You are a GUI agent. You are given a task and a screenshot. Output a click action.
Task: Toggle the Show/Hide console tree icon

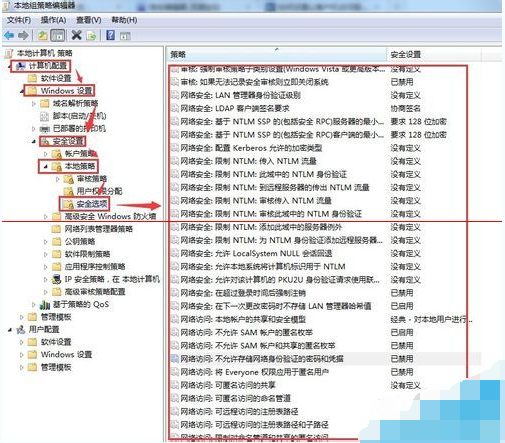(58, 35)
